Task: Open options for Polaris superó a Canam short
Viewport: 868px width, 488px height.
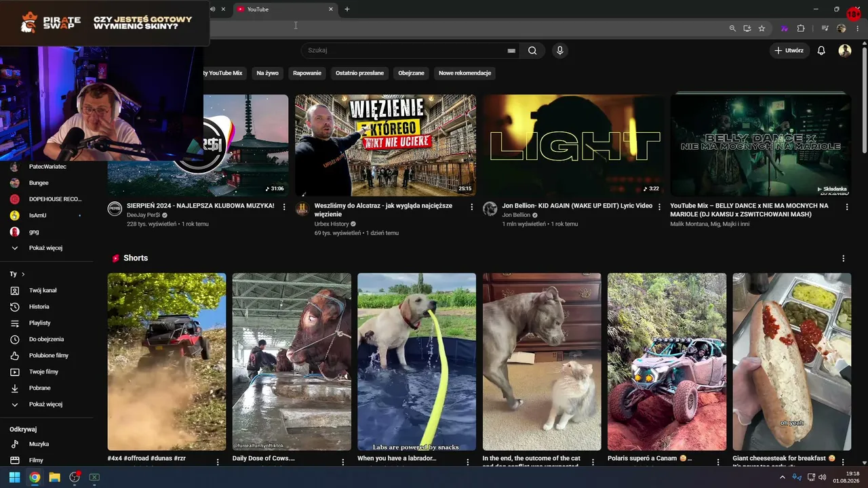Action: point(717,462)
